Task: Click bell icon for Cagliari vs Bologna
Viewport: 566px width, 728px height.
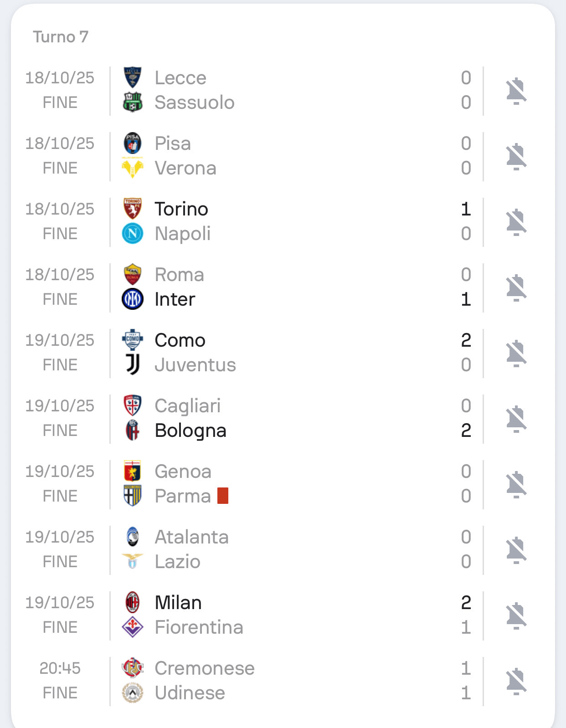Action: (516, 419)
